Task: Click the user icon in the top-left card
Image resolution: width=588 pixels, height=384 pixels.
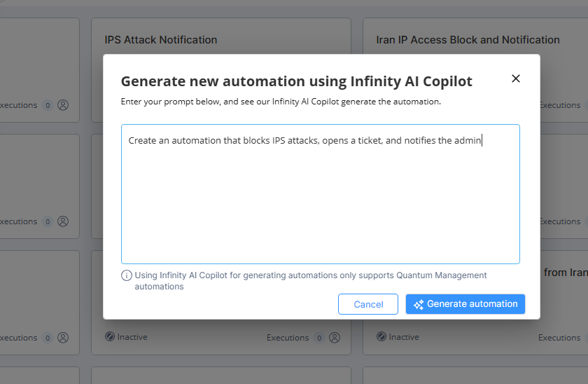Action: tap(63, 105)
